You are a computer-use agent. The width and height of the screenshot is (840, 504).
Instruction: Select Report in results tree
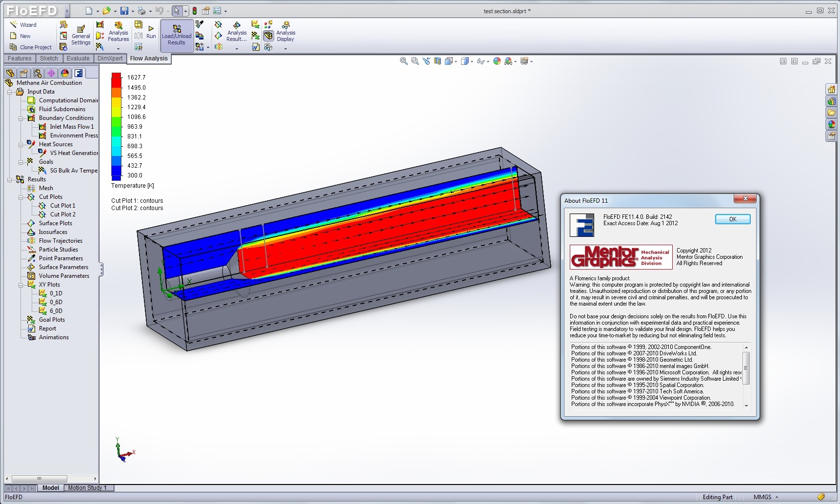[42, 329]
